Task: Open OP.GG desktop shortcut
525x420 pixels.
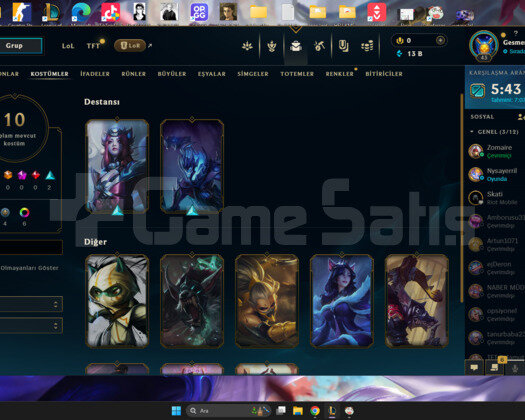Action: pos(199,12)
